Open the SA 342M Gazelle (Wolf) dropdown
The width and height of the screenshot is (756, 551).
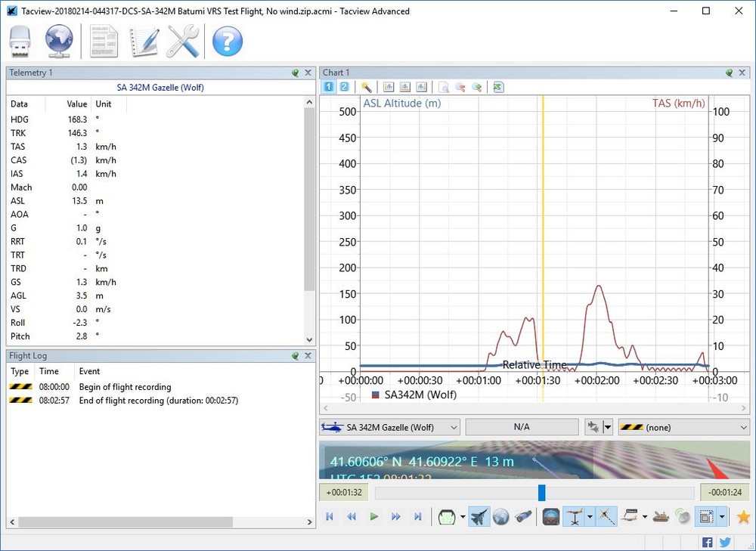pos(389,427)
